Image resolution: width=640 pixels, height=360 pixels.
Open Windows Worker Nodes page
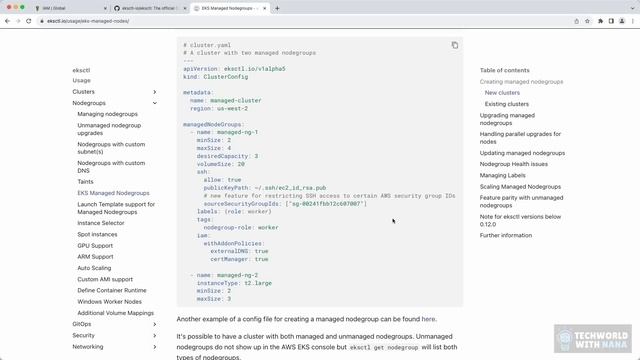tap(109, 302)
